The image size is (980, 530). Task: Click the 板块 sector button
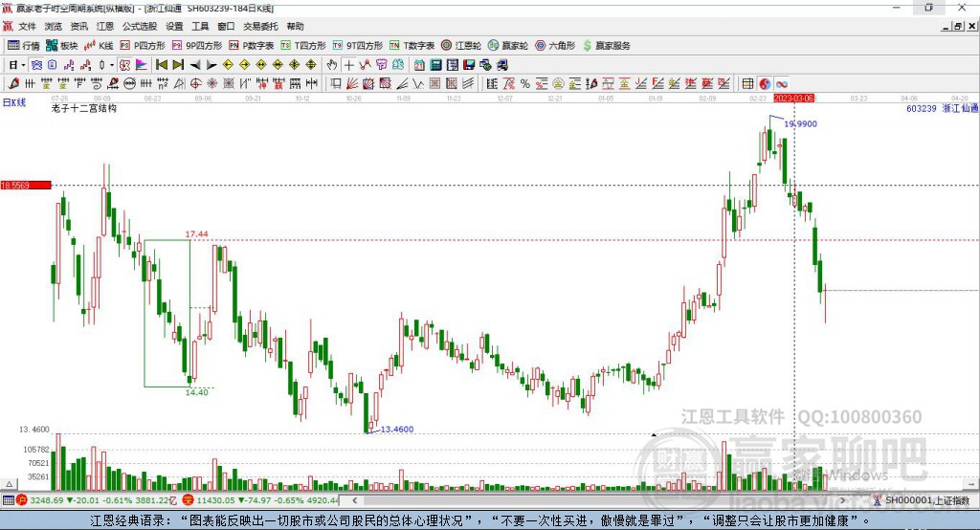coord(62,46)
